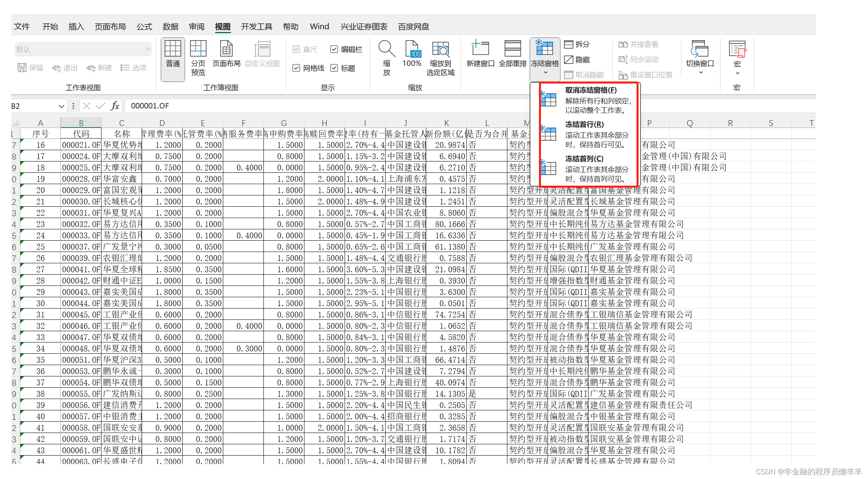
Task: Click Zoom to Selection icon
Action: click(440, 50)
